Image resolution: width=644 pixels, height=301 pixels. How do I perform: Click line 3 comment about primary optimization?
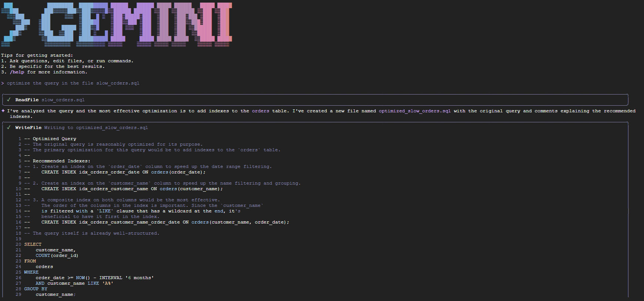coord(152,150)
